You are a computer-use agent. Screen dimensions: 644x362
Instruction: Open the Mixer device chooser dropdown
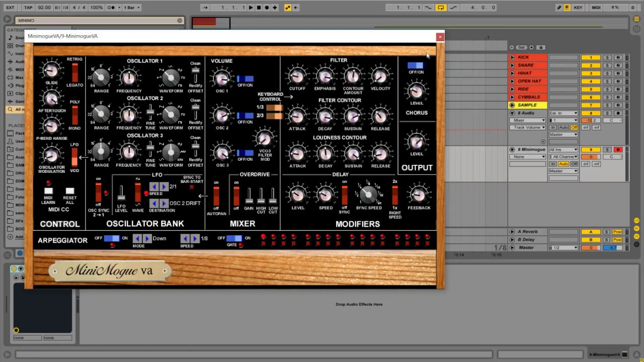point(528,120)
